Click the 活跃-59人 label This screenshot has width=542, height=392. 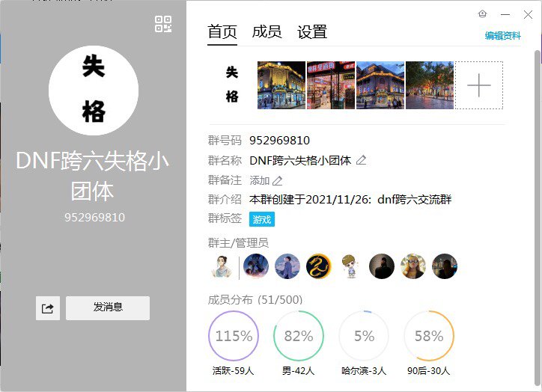tap(234, 371)
